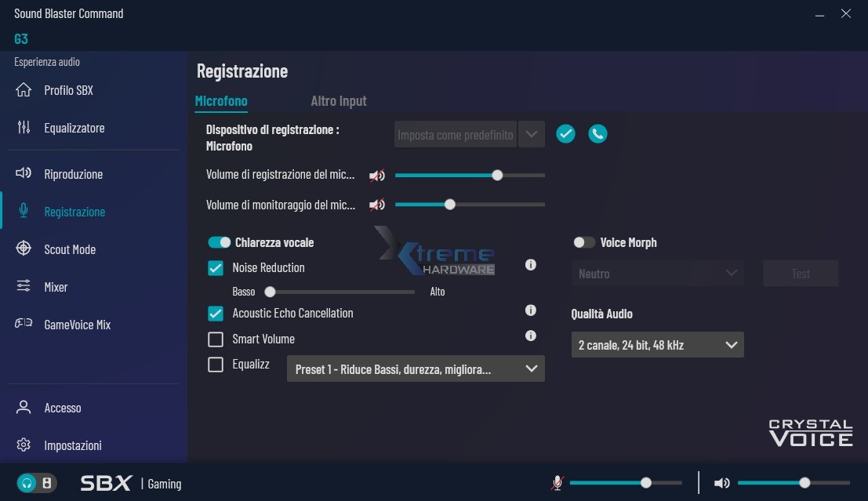868x501 pixels.
Task: Open Scout Mode in the sidebar
Action: click(x=70, y=249)
